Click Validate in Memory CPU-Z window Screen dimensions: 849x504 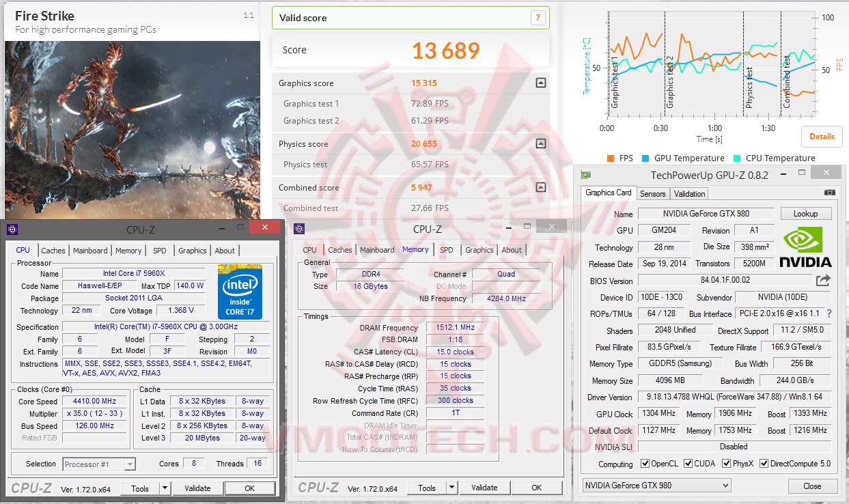[x=484, y=488]
